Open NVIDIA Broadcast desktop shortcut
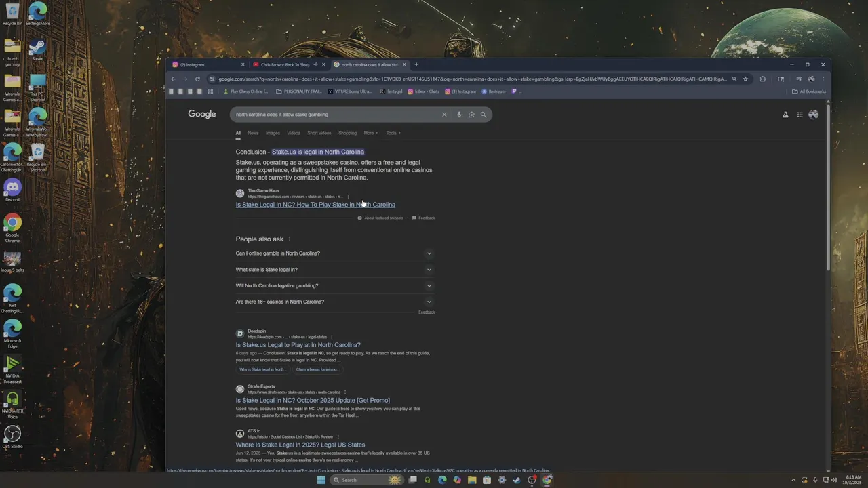Screen dimensions: 868x488 click(x=12, y=369)
